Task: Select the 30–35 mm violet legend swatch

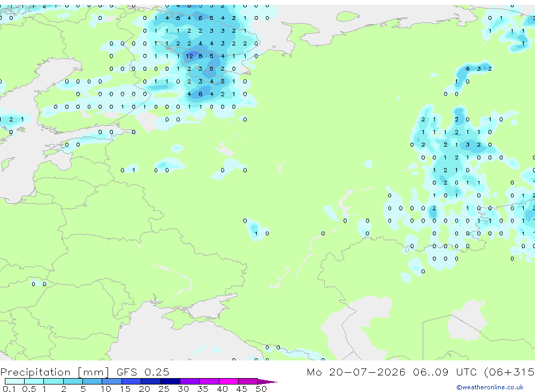Action: pos(190,381)
